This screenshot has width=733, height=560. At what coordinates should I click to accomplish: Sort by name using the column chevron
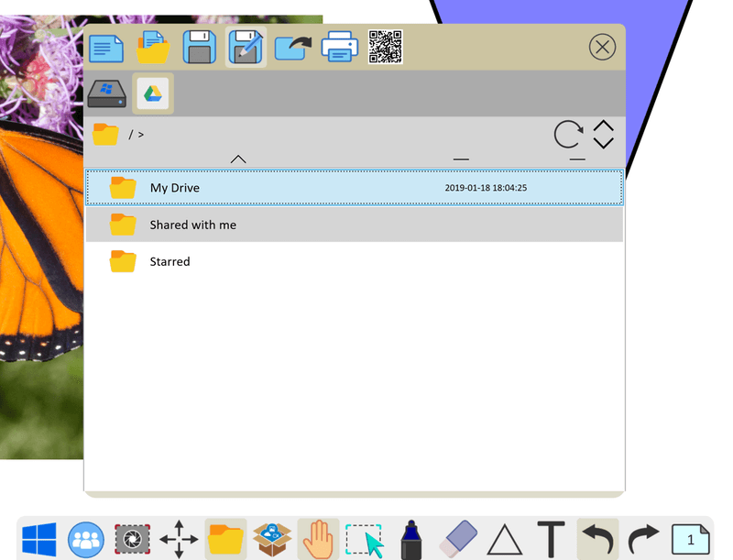(238, 159)
